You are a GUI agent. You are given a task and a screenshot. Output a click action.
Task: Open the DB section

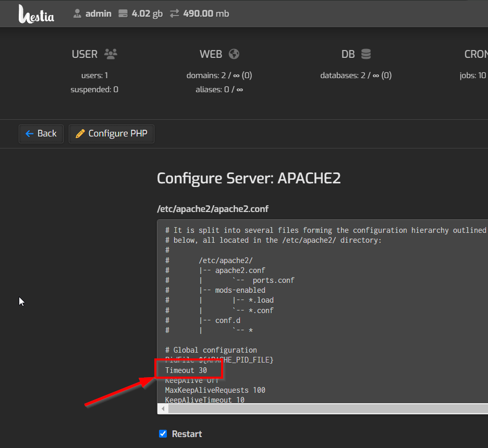347,54
